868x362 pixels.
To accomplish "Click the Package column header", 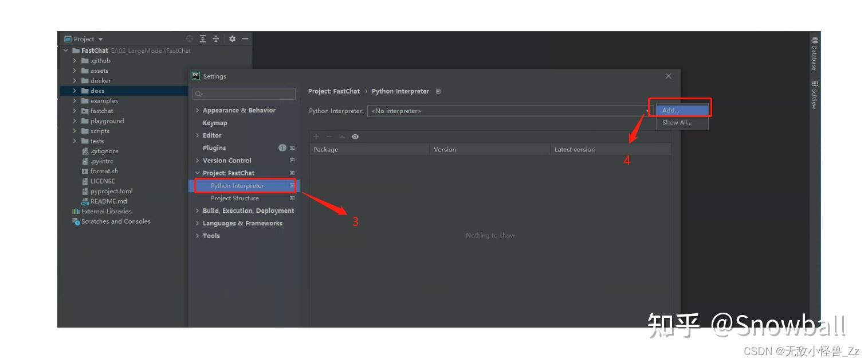I will tap(370, 149).
